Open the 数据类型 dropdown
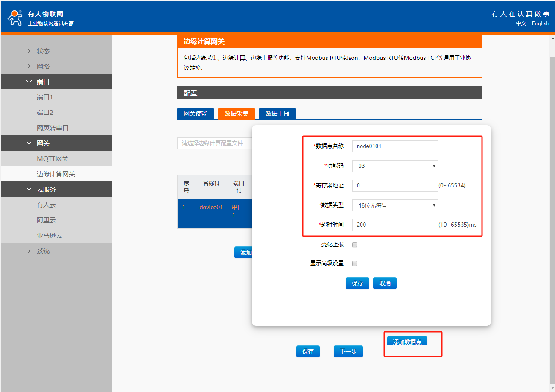The height and width of the screenshot is (392, 555). coord(395,205)
